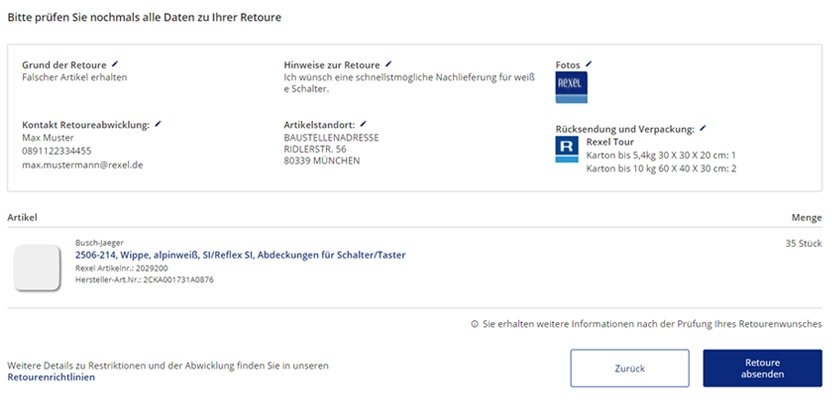Edit Rücksendung und Verpackung pencil icon
Image resolution: width=832 pixels, height=420 pixels.
tap(703, 128)
